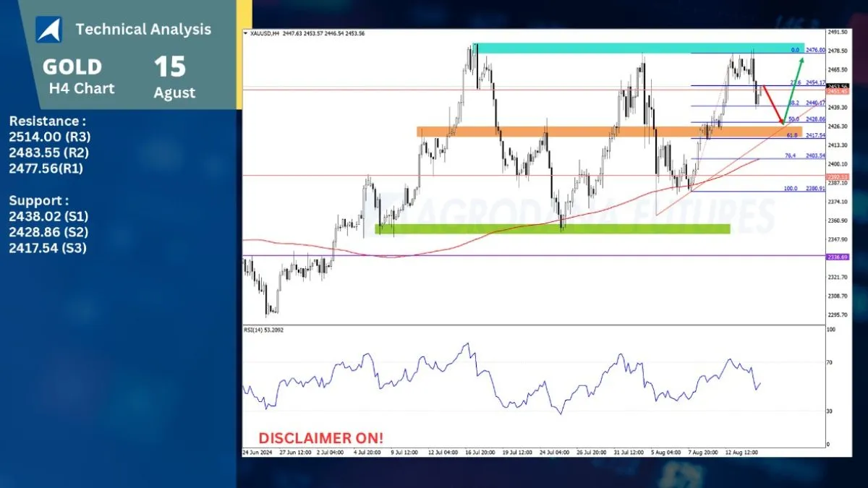This screenshot has width=868, height=488.
Task: Click the 2491.50 price axis label
Action: [838, 33]
